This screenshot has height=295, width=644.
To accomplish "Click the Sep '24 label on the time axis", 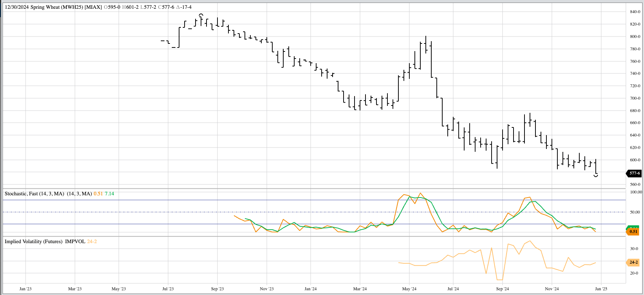I will [x=502, y=289].
